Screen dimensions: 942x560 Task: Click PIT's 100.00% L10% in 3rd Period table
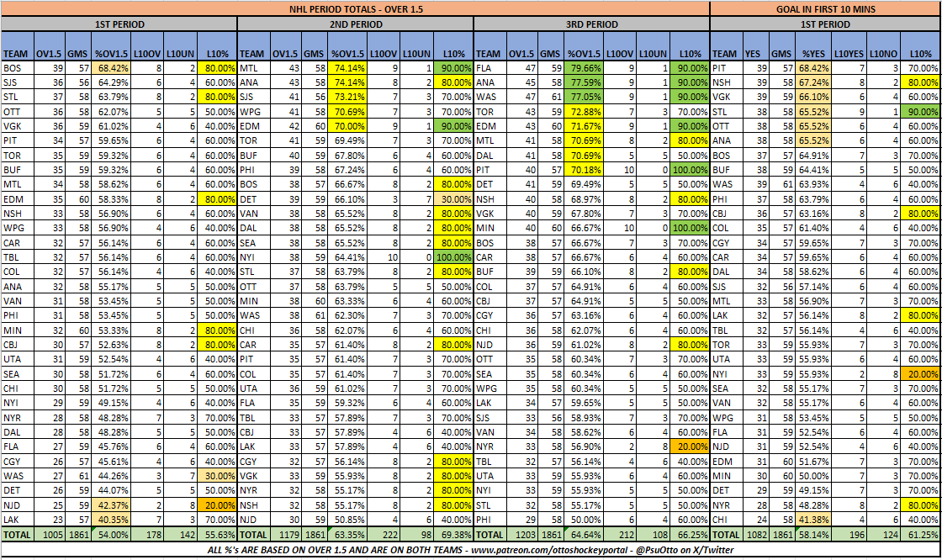tap(690, 170)
